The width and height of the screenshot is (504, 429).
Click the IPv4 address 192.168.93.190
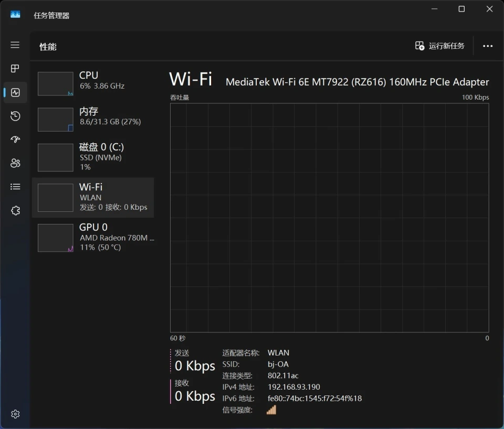293,387
